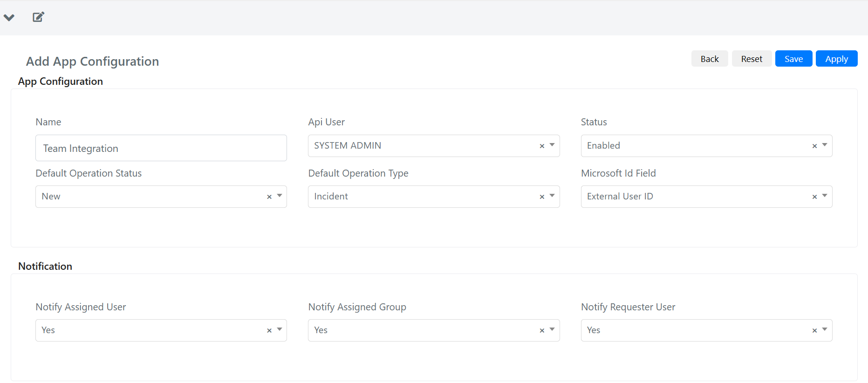The width and height of the screenshot is (868, 383).
Task: Focus the Name field with Team Integration
Action: tap(161, 148)
